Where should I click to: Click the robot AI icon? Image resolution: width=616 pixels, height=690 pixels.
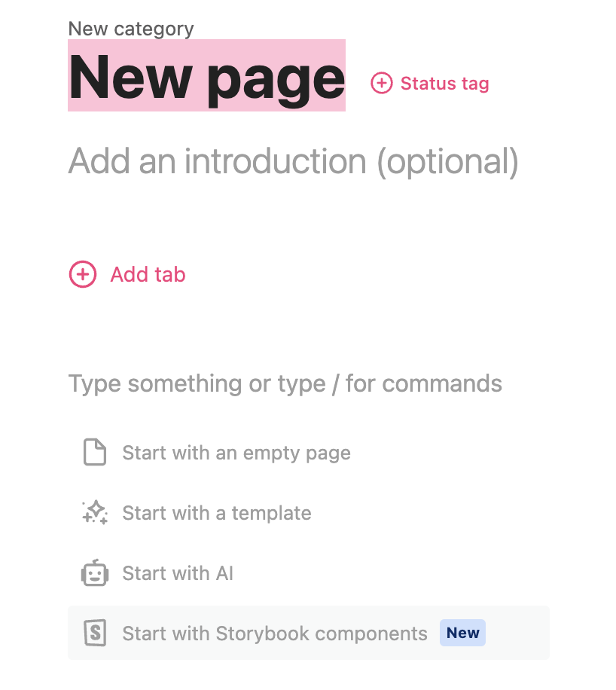pos(95,573)
